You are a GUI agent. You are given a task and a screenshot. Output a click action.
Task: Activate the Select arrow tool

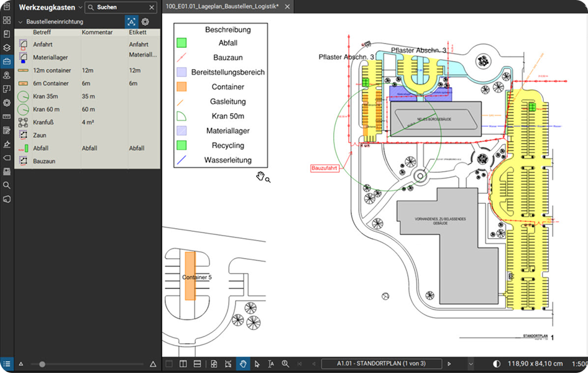click(257, 364)
